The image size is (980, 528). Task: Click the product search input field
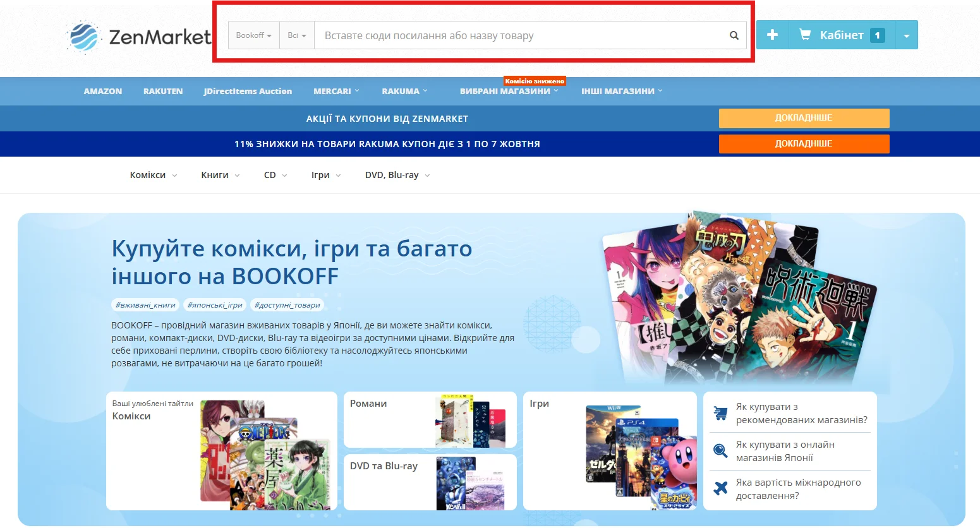click(519, 35)
